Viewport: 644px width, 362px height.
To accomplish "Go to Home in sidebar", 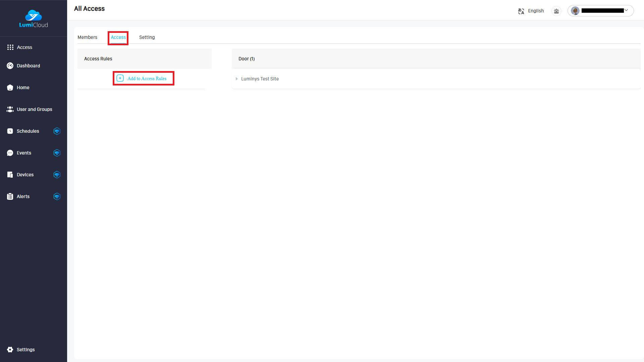I will (x=23, y=87).
